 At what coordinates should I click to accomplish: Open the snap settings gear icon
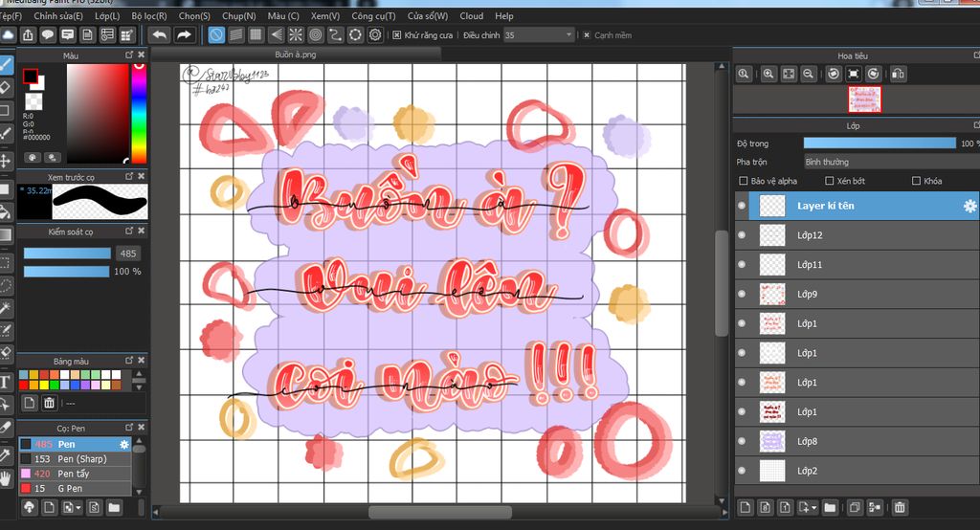[x=375, y=35]
